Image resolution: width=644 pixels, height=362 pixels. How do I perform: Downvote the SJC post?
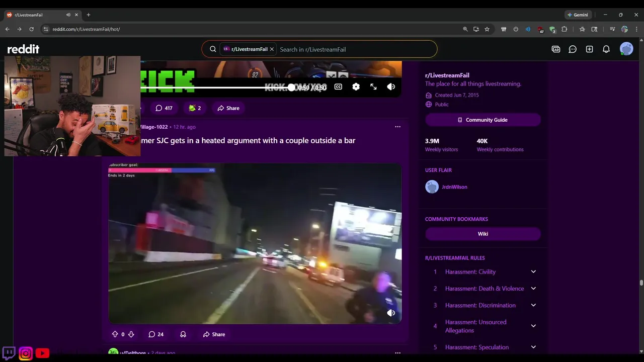point(131,334)
